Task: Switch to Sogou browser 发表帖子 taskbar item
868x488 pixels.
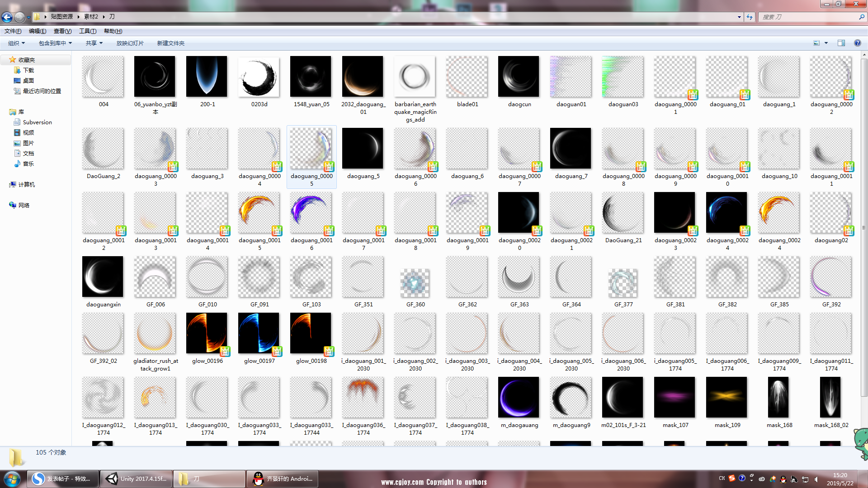Action: pyautogui.click(x=63, y=479)
